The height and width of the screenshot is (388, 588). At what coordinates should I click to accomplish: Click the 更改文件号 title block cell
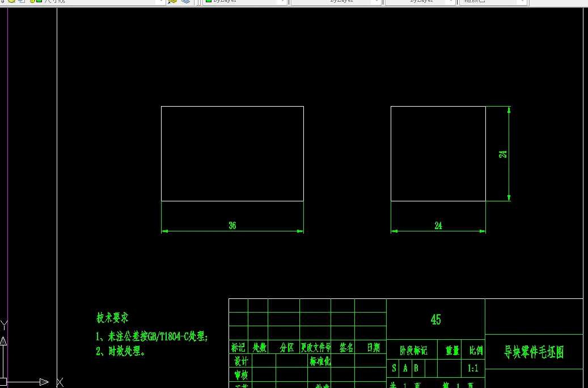(315, 348)
